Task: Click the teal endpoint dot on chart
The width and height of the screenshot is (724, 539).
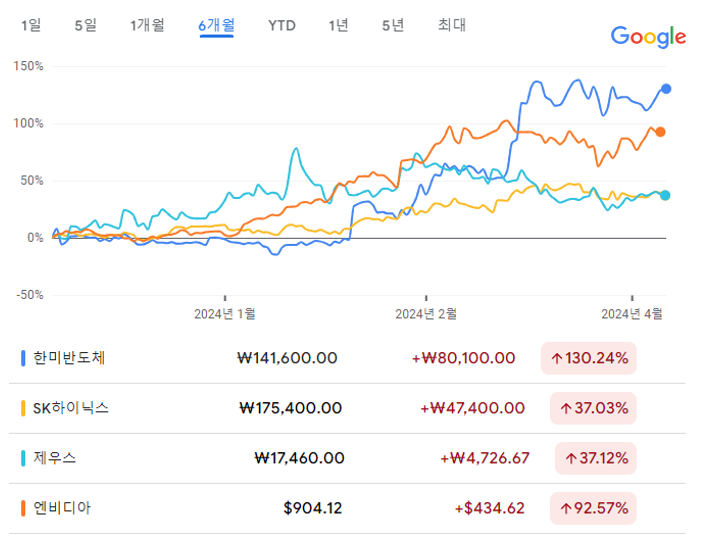Action: click(x=665, y=195)
